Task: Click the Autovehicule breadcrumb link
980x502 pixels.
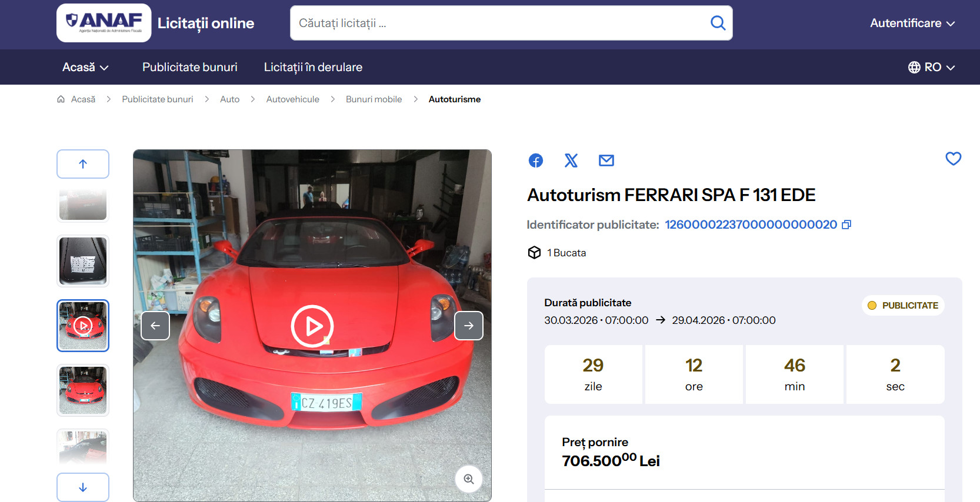Action: [292, 99]
